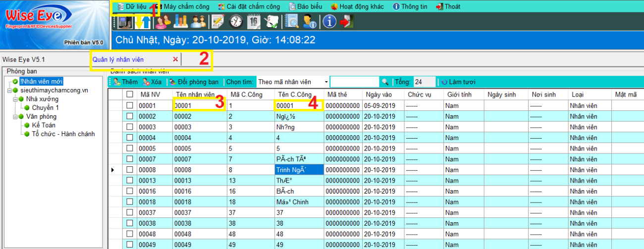
Task: Check the box for employee 00008
Action: click(x=130, y=170)
